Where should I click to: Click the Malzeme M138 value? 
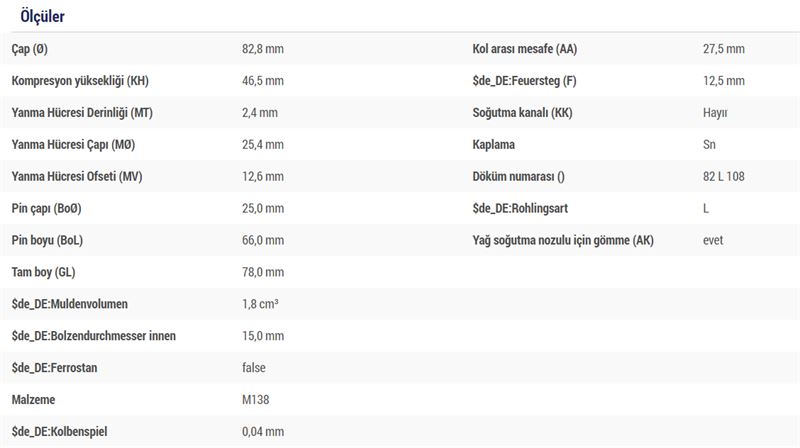[x=256, y=400]
